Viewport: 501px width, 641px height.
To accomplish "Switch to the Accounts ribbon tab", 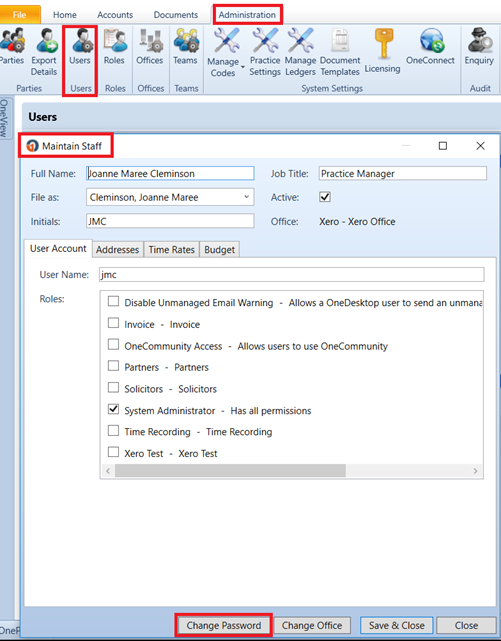I will [115, 15].
